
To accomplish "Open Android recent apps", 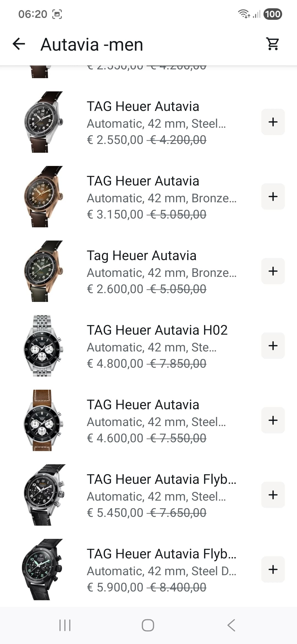I will (65, 625).
